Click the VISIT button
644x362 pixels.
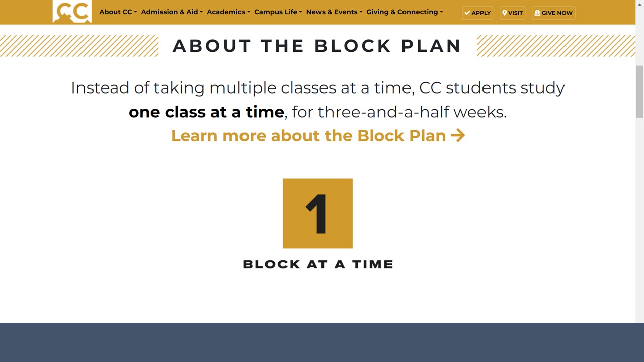[x=512, y=13]
